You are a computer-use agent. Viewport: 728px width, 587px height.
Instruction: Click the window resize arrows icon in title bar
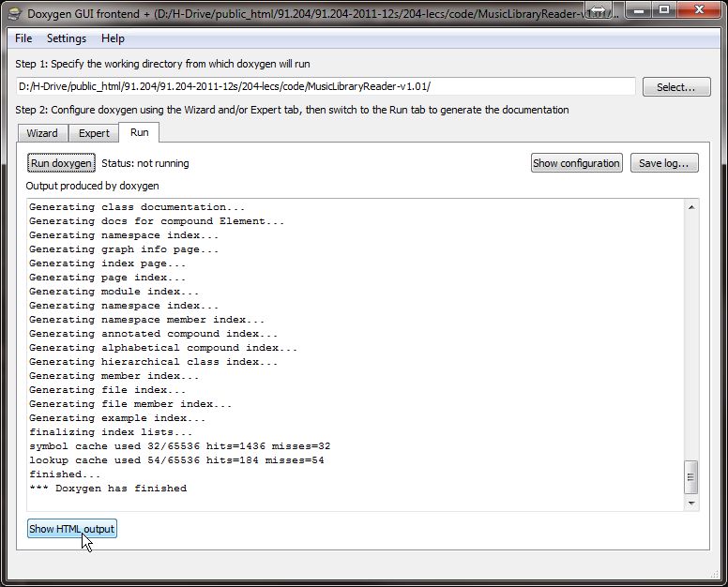tap(598, 10)
